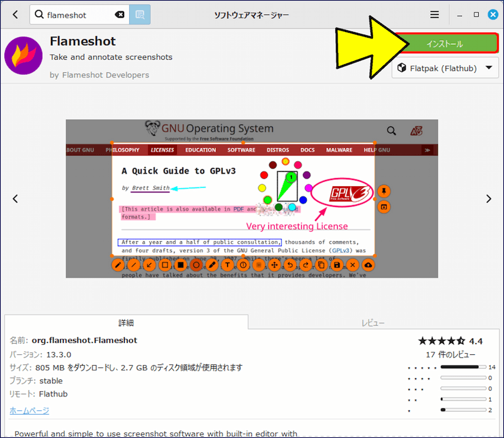The image size is (504, 438).
Task: Switch to the 詳細 tab
Action: coord(126,323)
